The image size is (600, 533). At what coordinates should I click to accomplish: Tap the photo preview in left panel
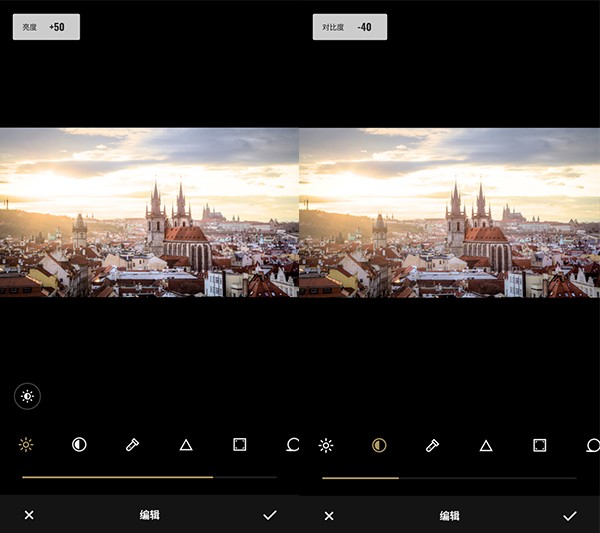[x=149, y=212]
